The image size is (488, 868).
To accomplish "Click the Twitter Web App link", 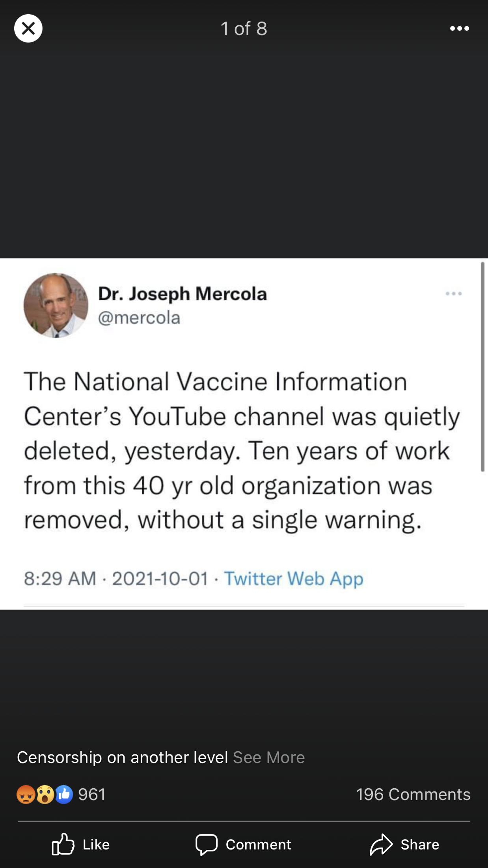I will pyautogui.click(x=294, y=579).
